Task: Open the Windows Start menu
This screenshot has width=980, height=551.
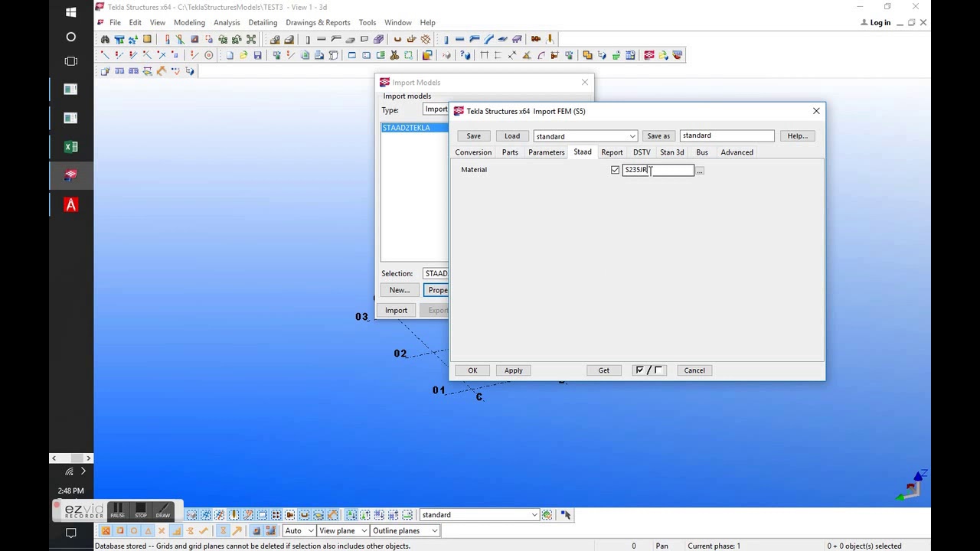Action: point(71,12)
